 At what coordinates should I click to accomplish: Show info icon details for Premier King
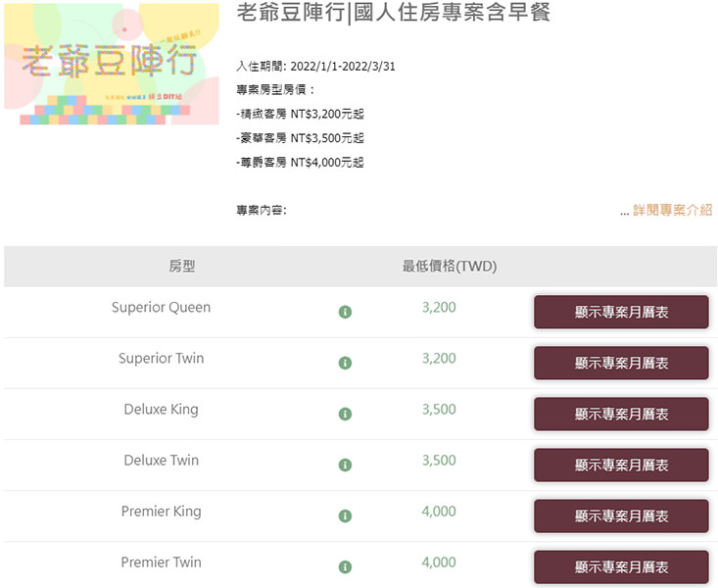(x=345, y=515)
